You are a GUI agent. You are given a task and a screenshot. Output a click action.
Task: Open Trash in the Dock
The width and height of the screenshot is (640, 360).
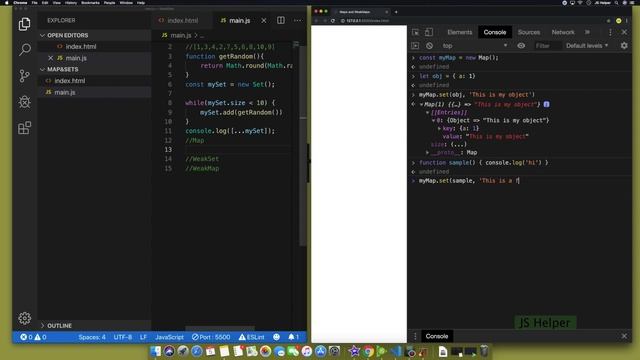point(484,351)
